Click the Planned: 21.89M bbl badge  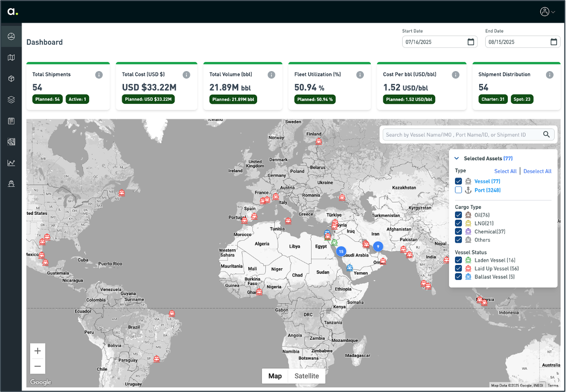pos(233,99)
